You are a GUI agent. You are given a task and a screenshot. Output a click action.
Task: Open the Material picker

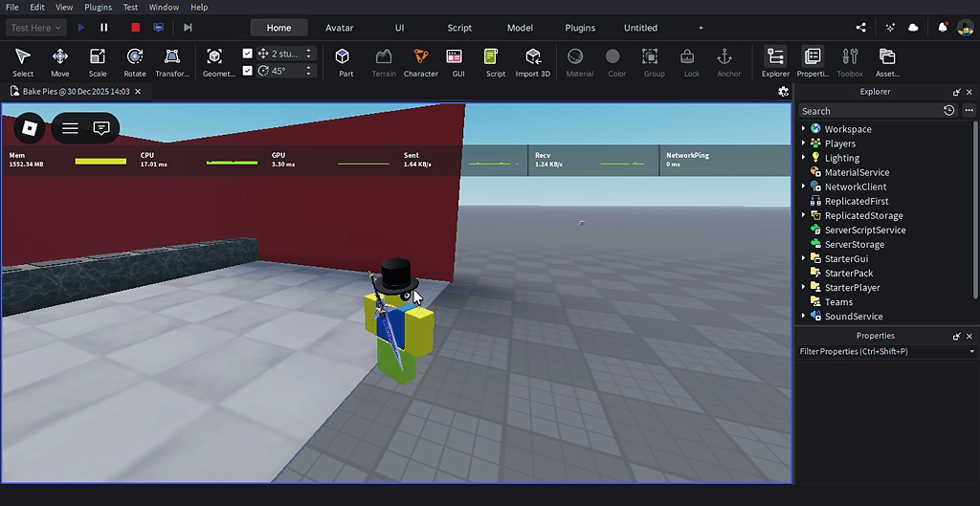click(579, 62)
